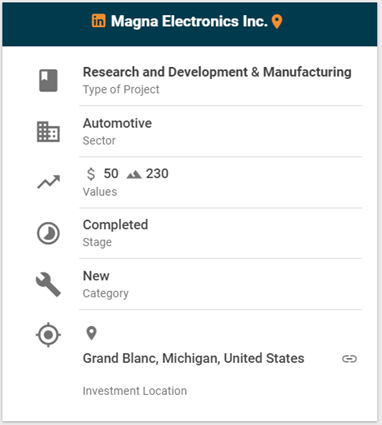Click the building icon beside Sector
382x425 pixels.
(48, 132)
